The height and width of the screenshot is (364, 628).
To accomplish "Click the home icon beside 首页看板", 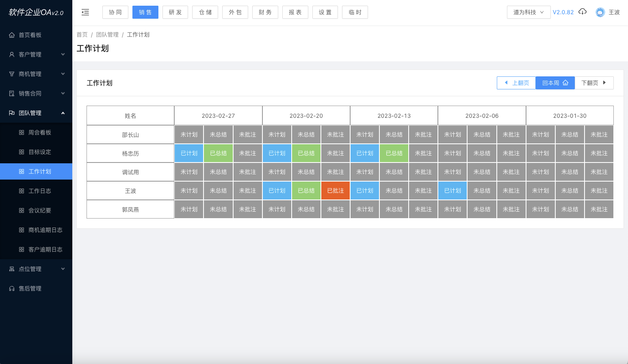I will 12,35.
